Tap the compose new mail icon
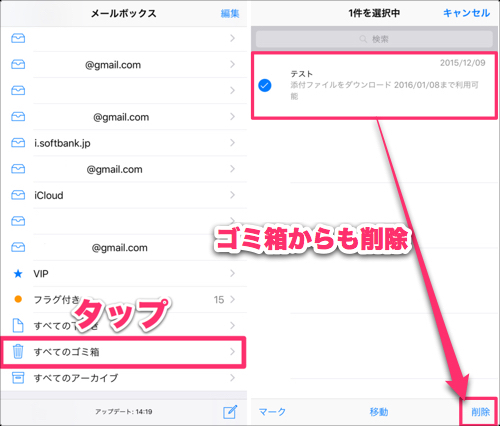The height and width of the screenshot is (426, 500). (230, 412)
